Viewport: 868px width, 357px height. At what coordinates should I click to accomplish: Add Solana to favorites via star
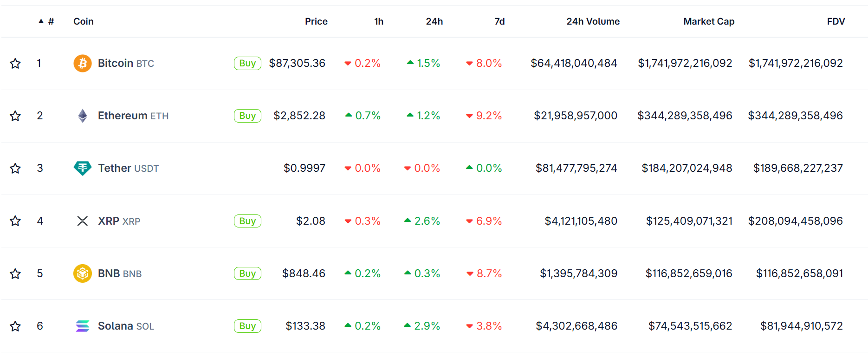click(15, 326)
